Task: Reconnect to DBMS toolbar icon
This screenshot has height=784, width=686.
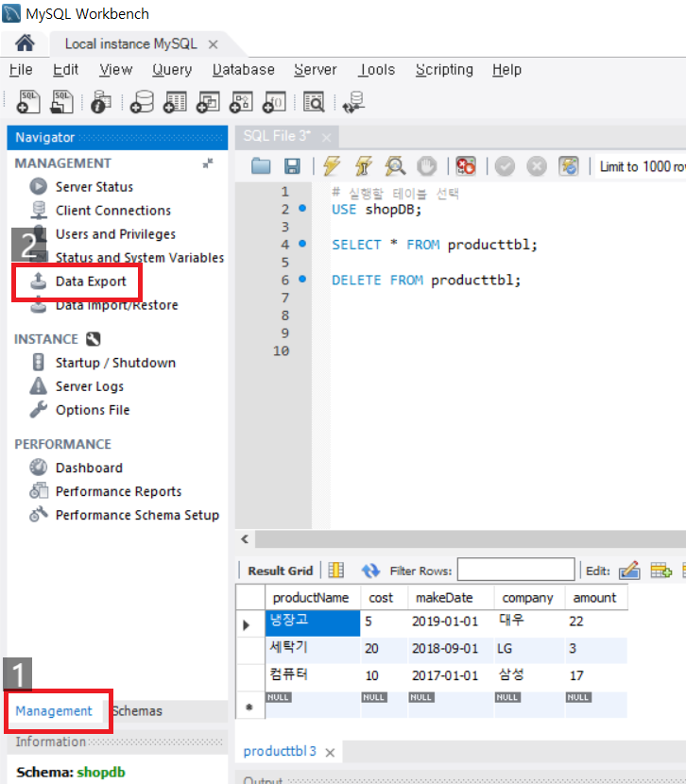Action: [x=354, y=102]
